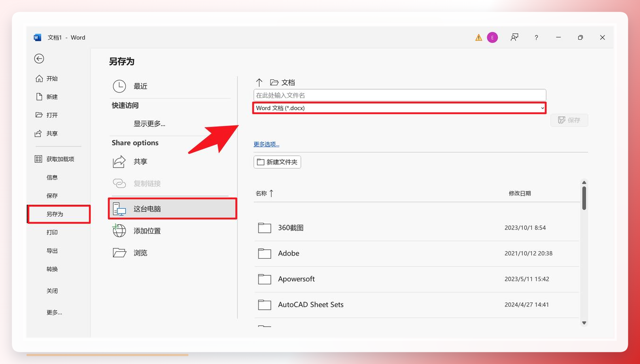Screen dimensions: 640x364
Task: Click the file name input field
Action: coord(399,95)
